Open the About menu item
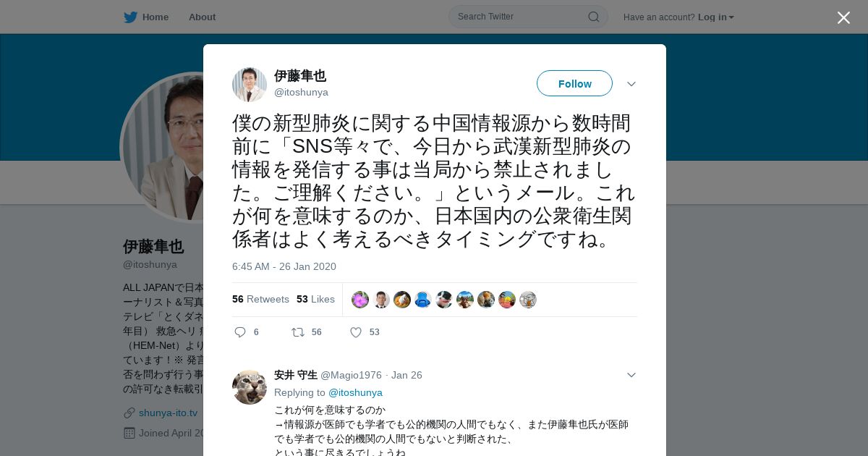Image resolution: width=868 pixels, height=456 pixels. [202, 17]
